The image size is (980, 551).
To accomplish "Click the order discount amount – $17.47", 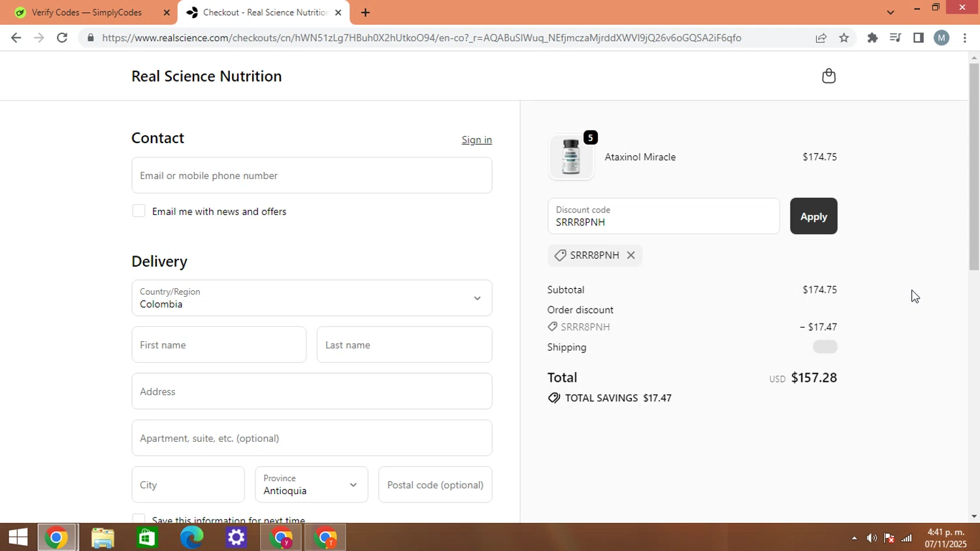I will click(x=819, y=327).
